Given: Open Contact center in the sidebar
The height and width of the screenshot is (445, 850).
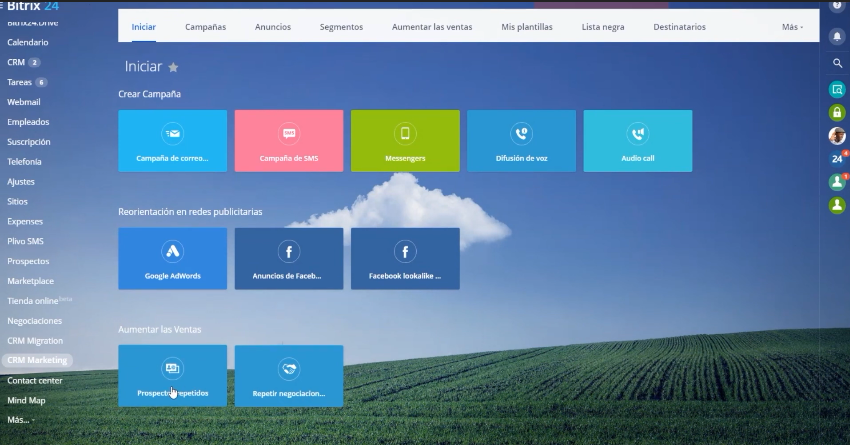Looking at the screenshot, I should 35,380.
